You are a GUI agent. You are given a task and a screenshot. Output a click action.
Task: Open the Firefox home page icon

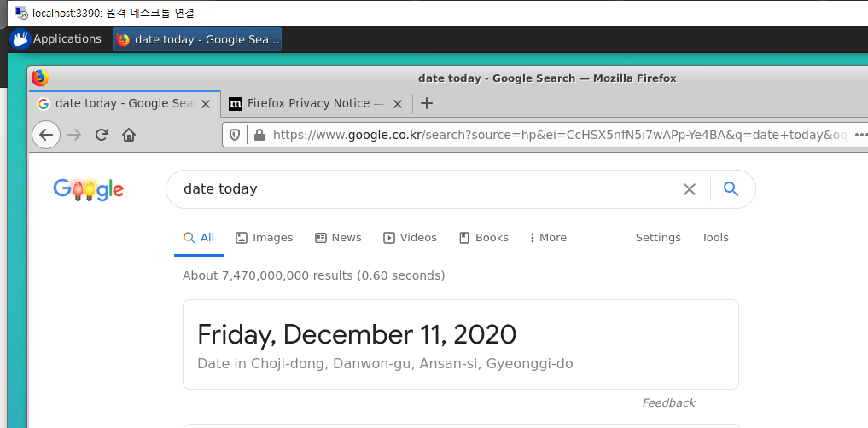(129, 135)
